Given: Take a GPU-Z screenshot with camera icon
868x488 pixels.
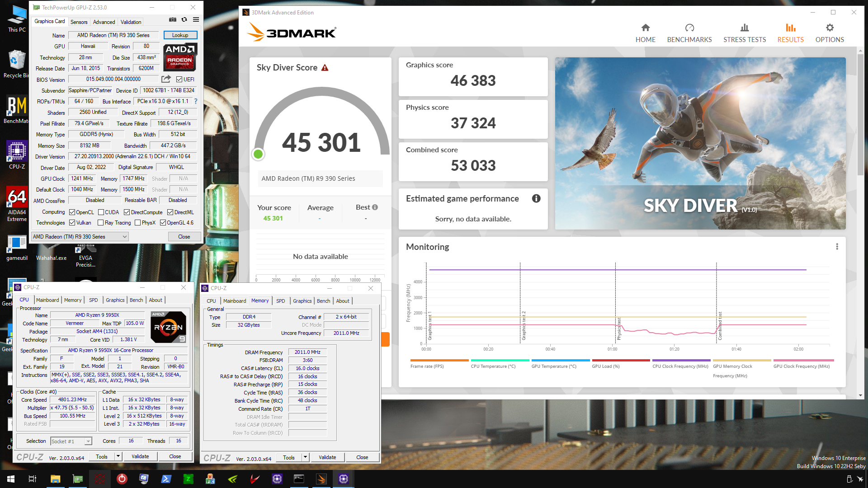Looking at the screenshot, I should click(172, 20).
